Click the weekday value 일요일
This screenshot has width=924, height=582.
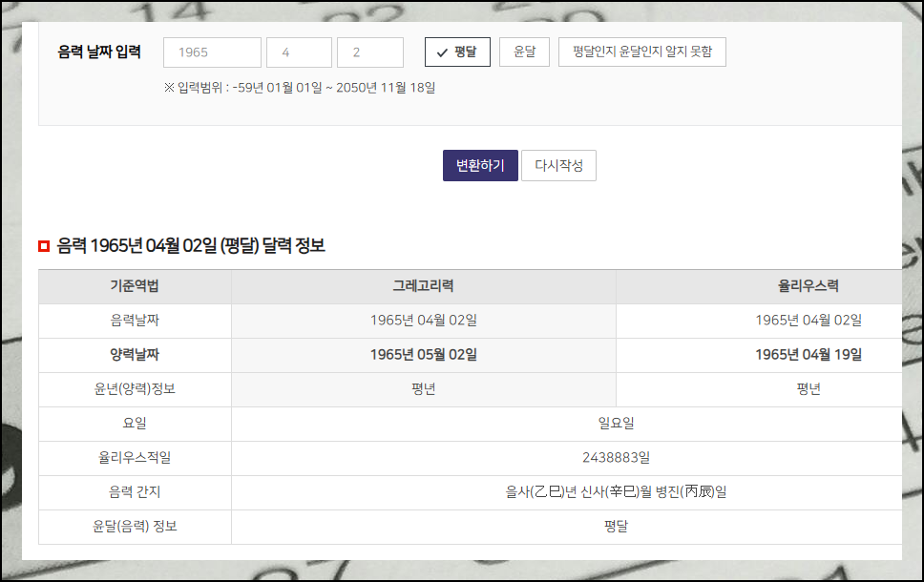click(x=616, y=423)
